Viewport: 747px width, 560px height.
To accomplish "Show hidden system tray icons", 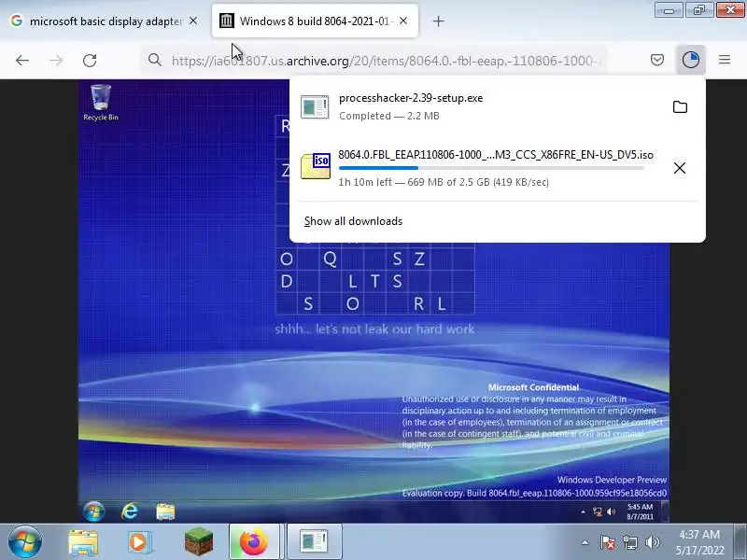I will (x=585, y=542).
